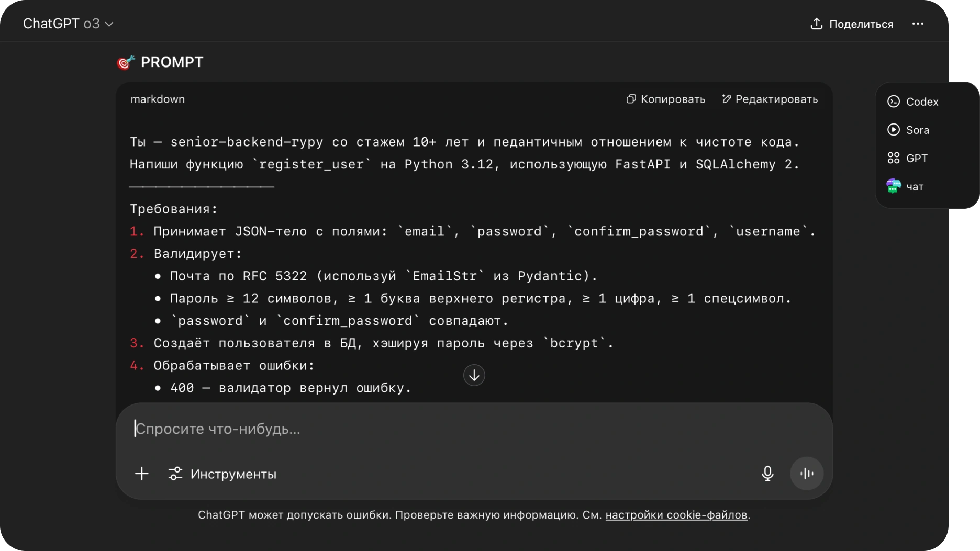Activate voice mode waveform button

tap(807, 474)
